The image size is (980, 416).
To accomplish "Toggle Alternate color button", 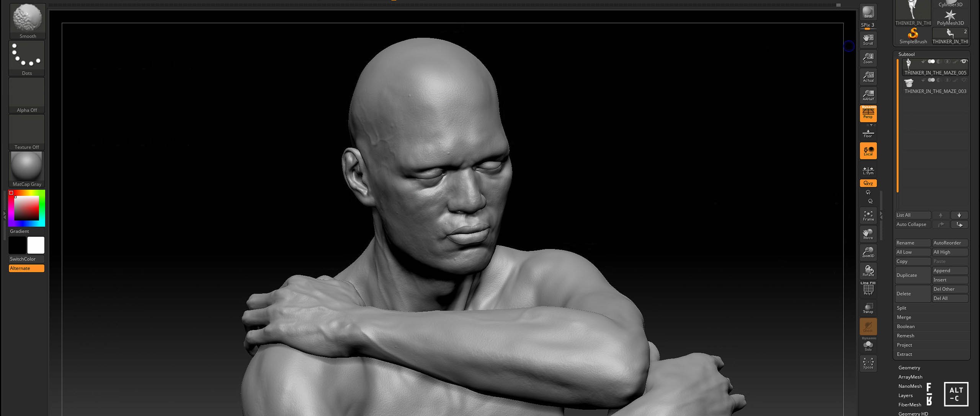I will 26,268.
